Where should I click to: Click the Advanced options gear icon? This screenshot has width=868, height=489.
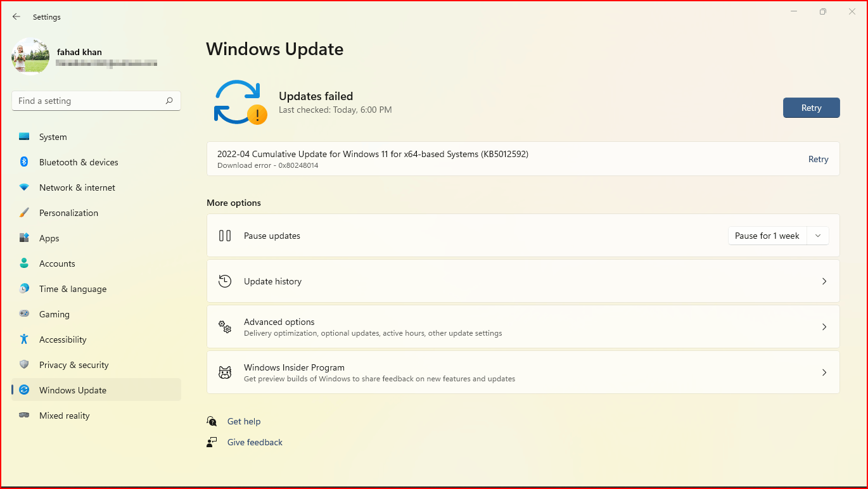(x=225, y=327)
